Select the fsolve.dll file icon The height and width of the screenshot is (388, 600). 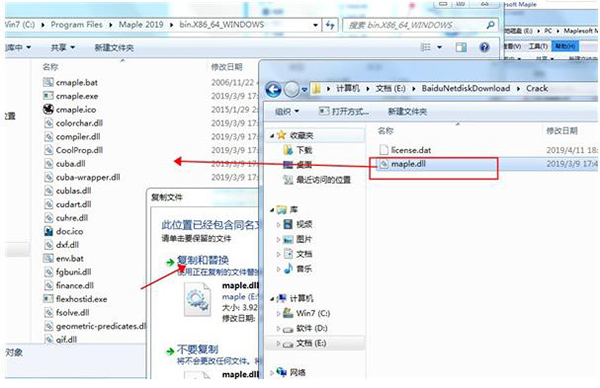pos(48,313)
